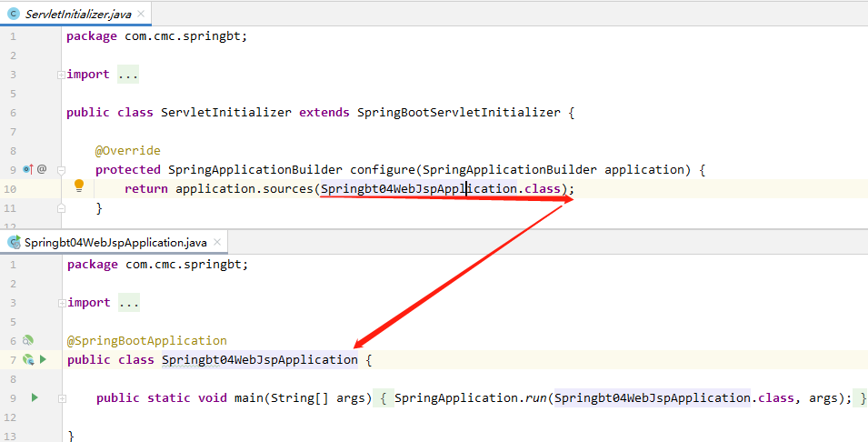Click the Spring bean search icon on line 6
The image size is (868, 442).
[27, 340]
